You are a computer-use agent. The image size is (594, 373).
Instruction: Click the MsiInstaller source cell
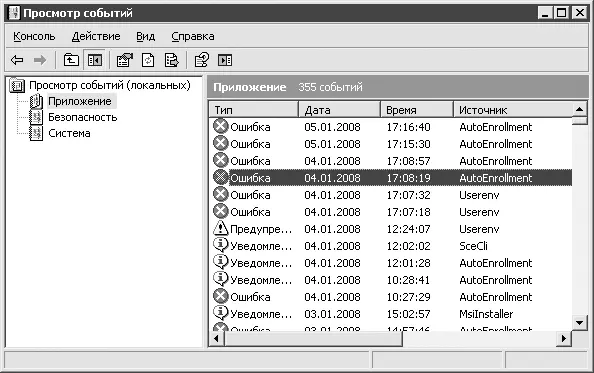pos(486,314)
